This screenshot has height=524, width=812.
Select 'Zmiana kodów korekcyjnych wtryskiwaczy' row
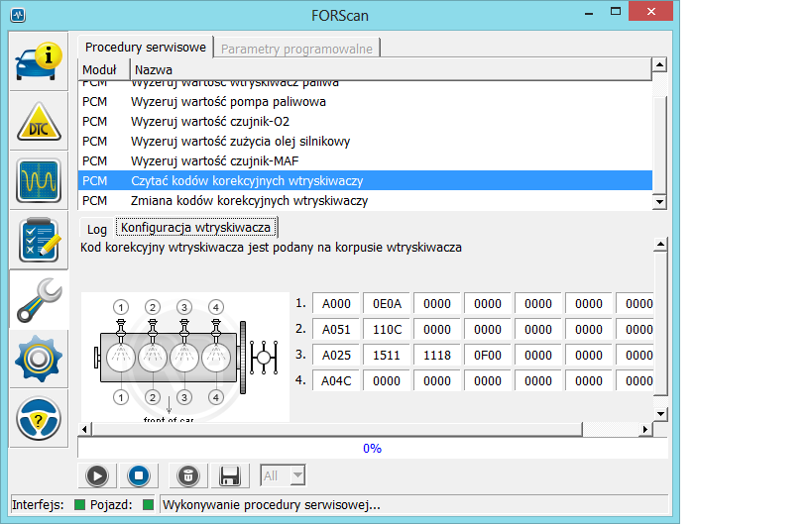[x=249, y=201]
